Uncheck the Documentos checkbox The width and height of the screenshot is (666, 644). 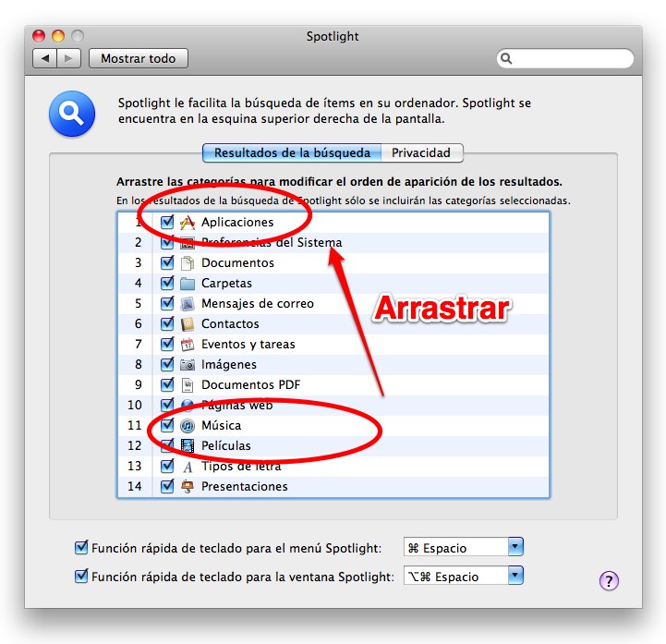point(167,262)
